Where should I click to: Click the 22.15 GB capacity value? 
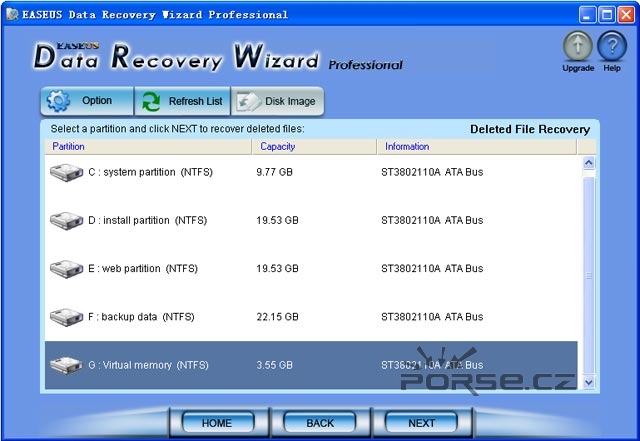[277, 317]
